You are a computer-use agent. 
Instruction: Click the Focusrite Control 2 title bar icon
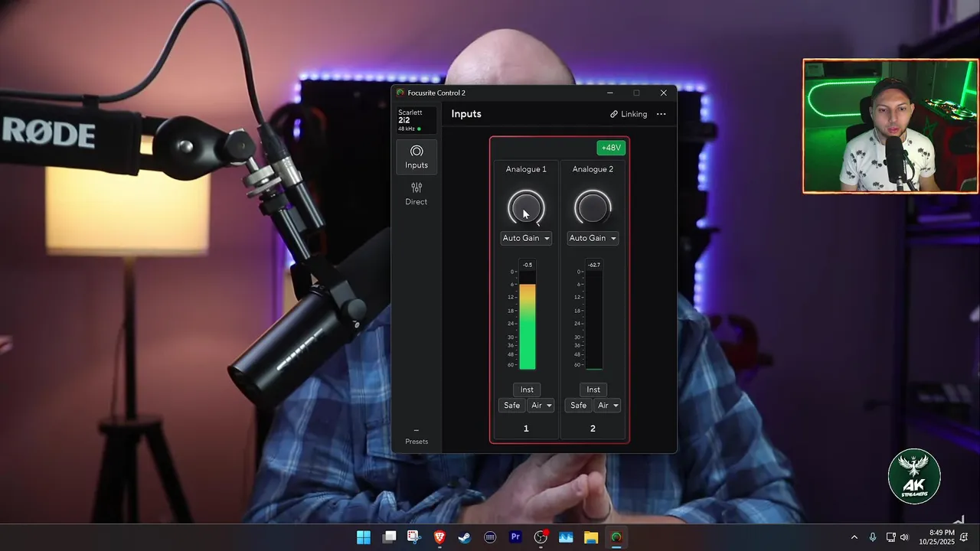pyautogui.click(x=400, y=93)
